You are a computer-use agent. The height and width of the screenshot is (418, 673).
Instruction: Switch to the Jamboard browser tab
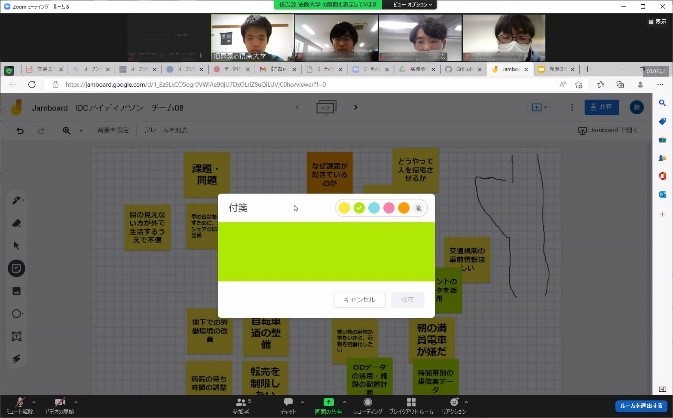click(x=509, y=69)
